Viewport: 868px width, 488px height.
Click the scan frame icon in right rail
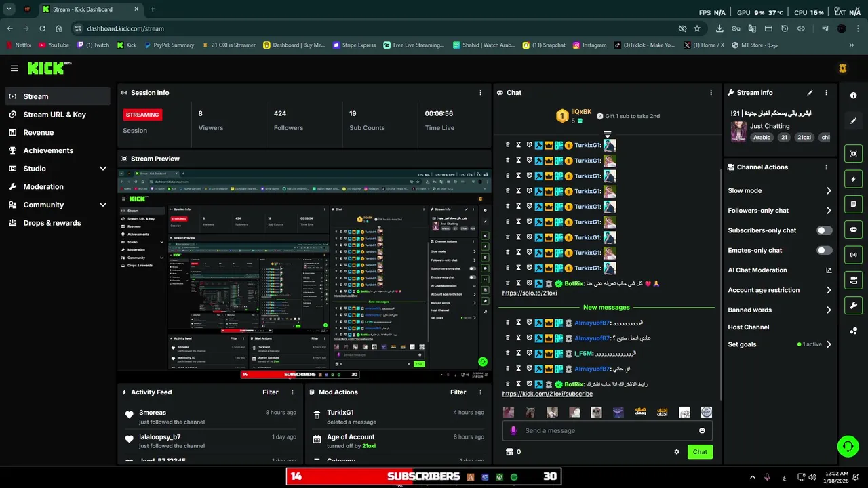854,154
